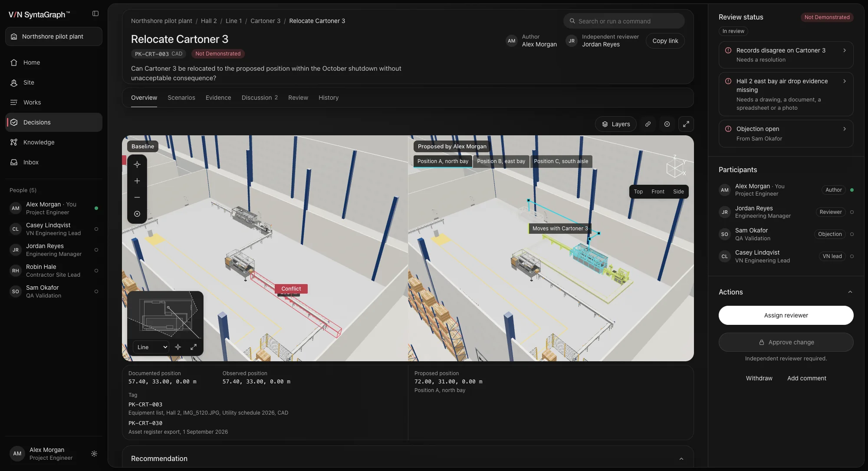Select Front view

658,192
